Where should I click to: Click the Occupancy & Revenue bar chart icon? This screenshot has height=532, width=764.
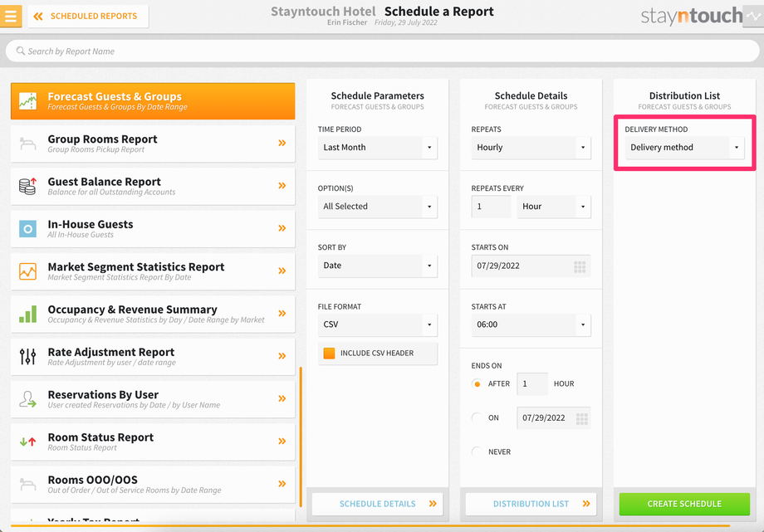(27, 315)
